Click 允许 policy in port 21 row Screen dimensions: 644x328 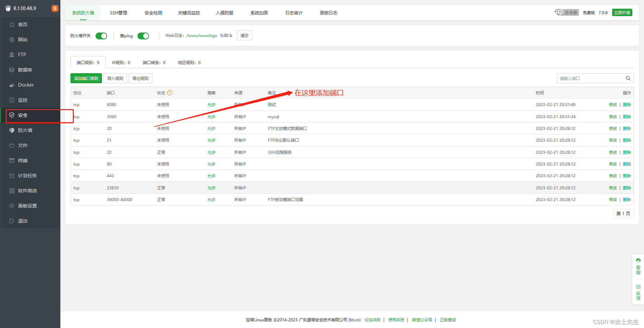tap(211, 140)
